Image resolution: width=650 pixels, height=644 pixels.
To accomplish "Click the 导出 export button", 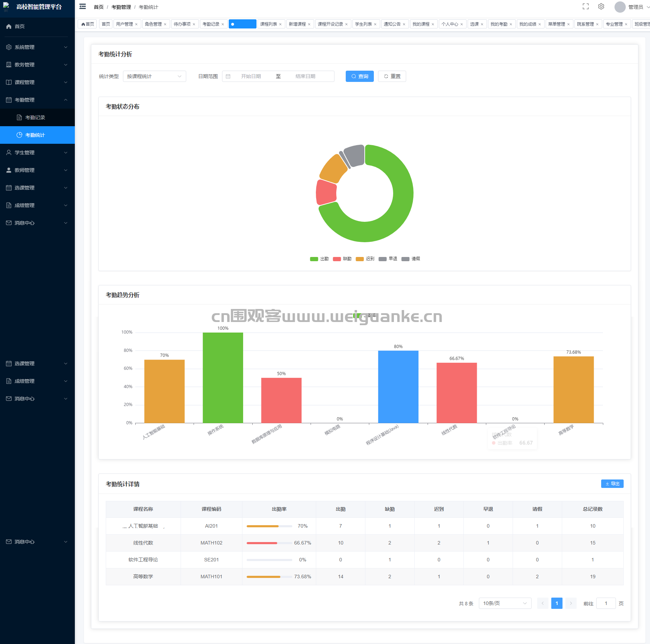I will point(612,484).
